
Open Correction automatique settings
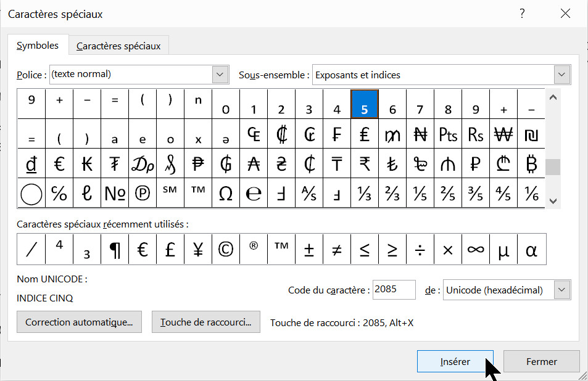pyautogui.click(x=79, y=322)
